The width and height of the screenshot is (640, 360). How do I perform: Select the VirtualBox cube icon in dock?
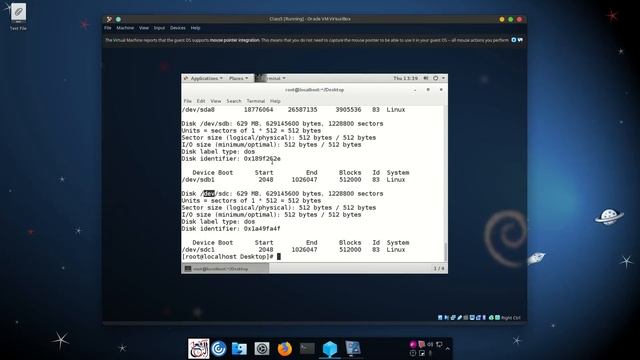click(x=330, y=349)
